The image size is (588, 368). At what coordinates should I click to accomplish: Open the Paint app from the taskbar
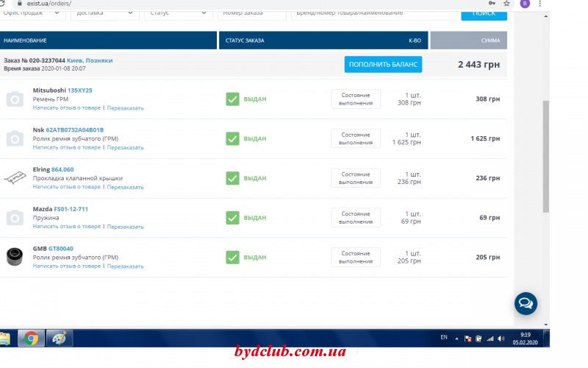tap(60, 339)
